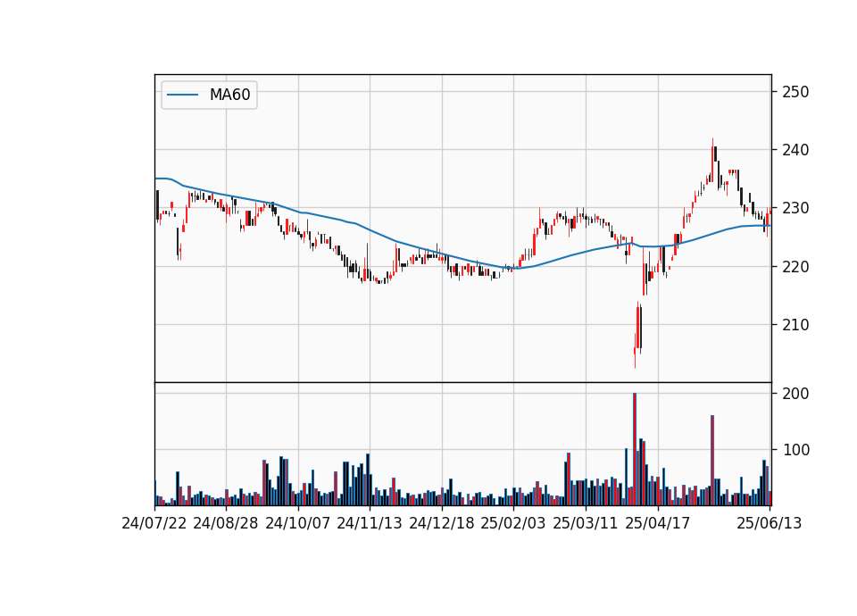
Task: Click the 240 price axis label
Action: pos(795,150)
